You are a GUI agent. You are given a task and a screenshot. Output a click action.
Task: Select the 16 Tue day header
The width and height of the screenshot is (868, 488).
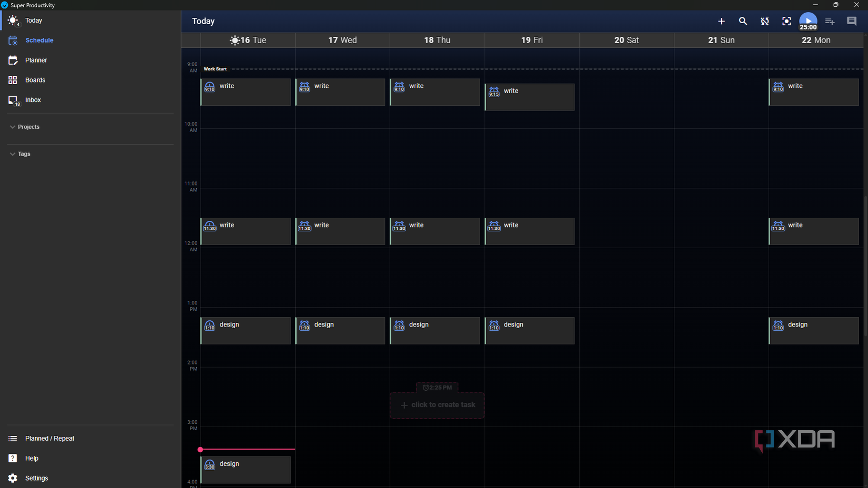click(248, 40)
